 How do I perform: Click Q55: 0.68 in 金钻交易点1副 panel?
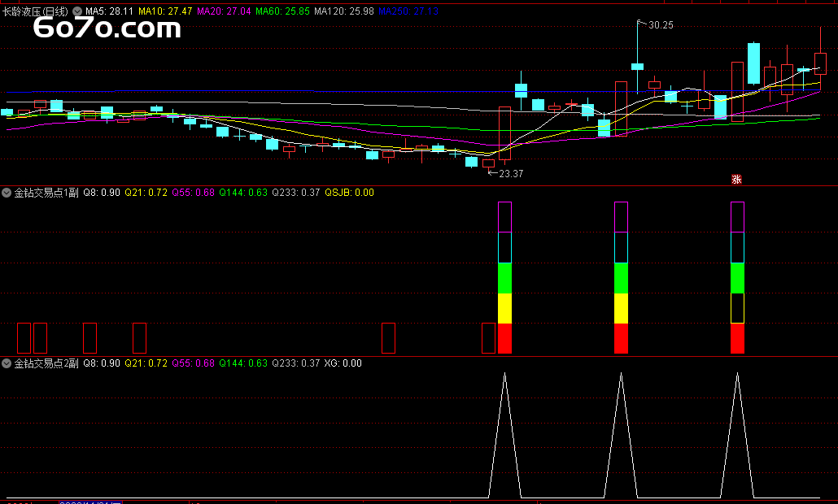pyautogui.click(x=193, y=193)
